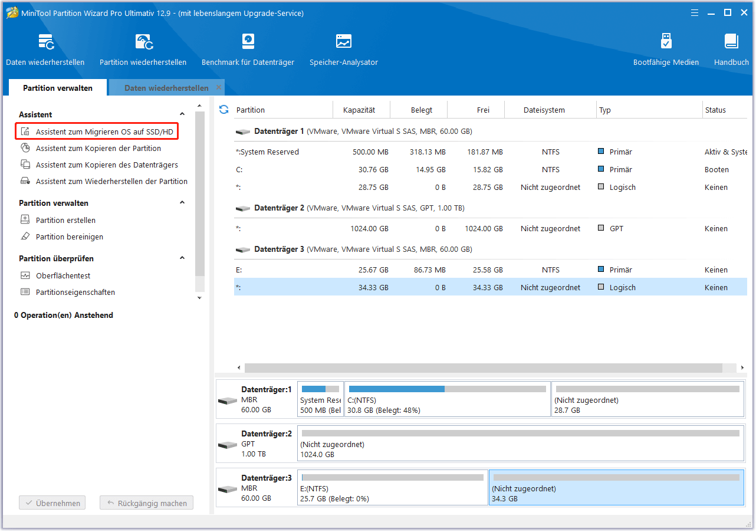
Task: Select Datenträger:1 icon in disk map
Action: click(x=228, y=400)
